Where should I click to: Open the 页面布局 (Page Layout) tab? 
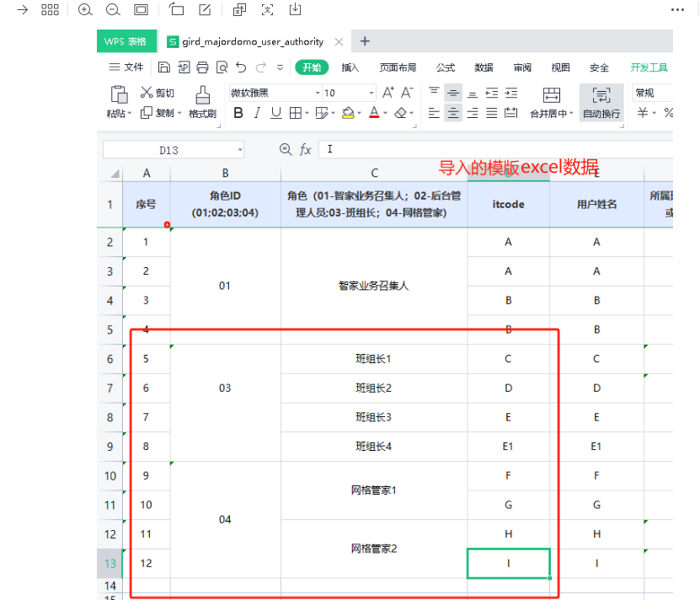[398, 67]
